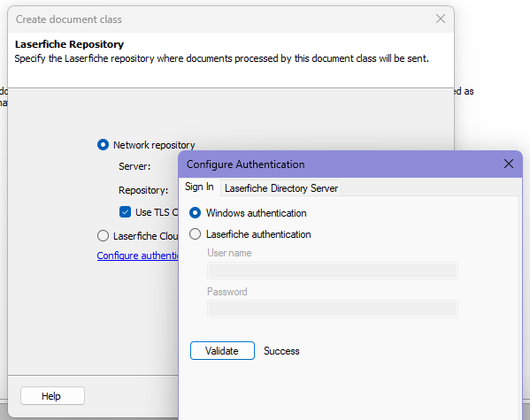Close the Configure Authentication dialog

point(509,164)
